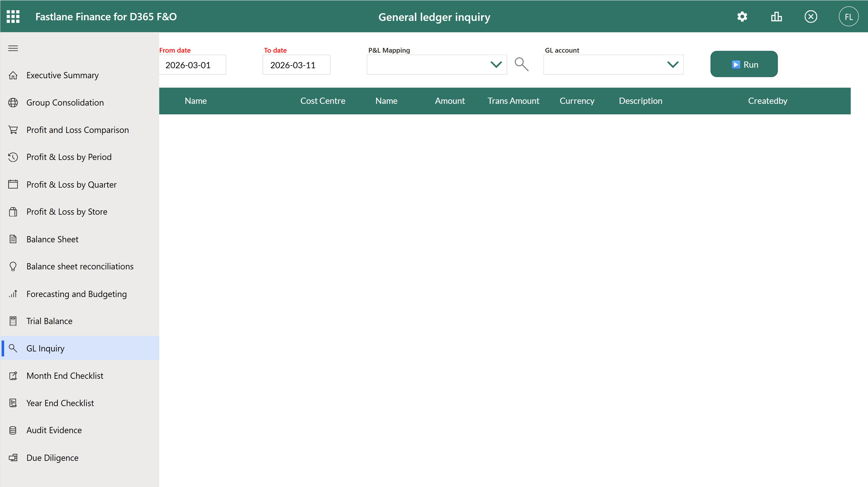Viewport: 868px width, 487px height.
Task: Expand the P&L Mapping dropdown
Action: click(x=496, y=64)
